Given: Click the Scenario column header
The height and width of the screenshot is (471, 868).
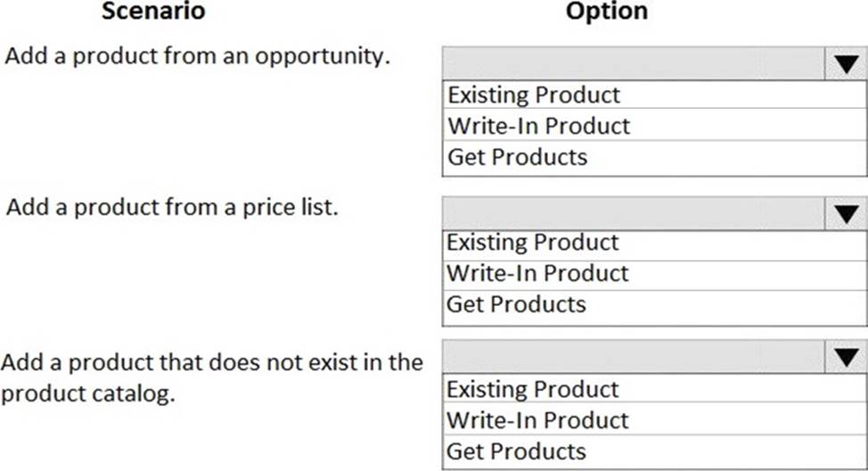Looking at the screenshot, I should point(153,12).
